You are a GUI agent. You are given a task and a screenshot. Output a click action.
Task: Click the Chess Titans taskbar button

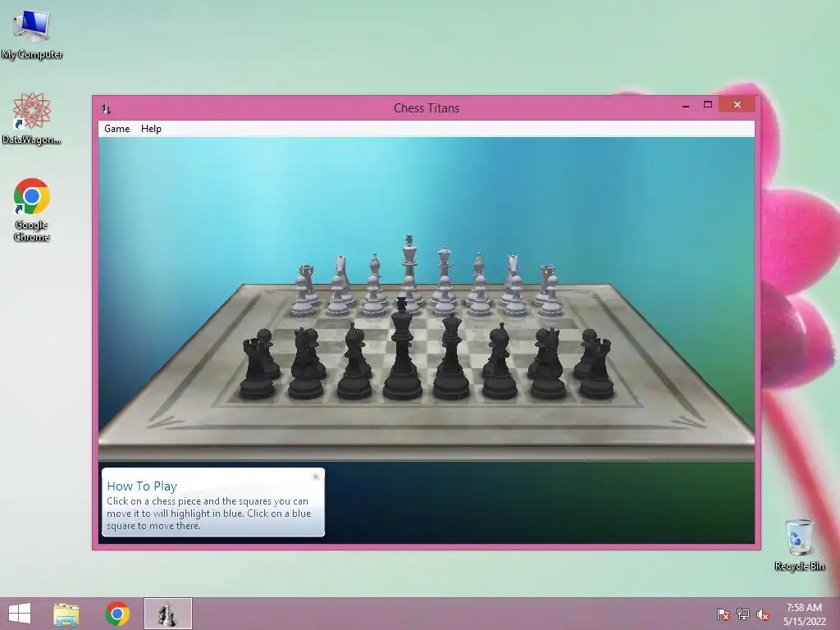[x=167, y=614]
